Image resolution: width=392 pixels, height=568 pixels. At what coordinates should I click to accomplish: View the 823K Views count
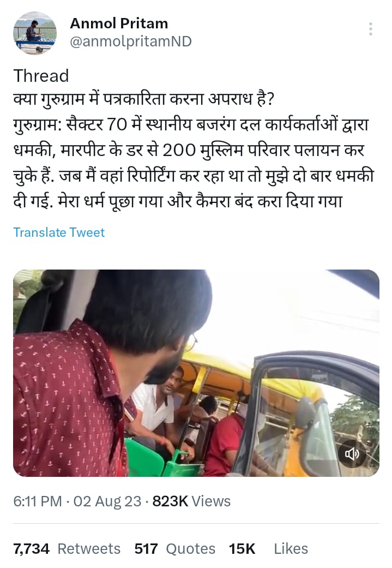click(191, 501)
